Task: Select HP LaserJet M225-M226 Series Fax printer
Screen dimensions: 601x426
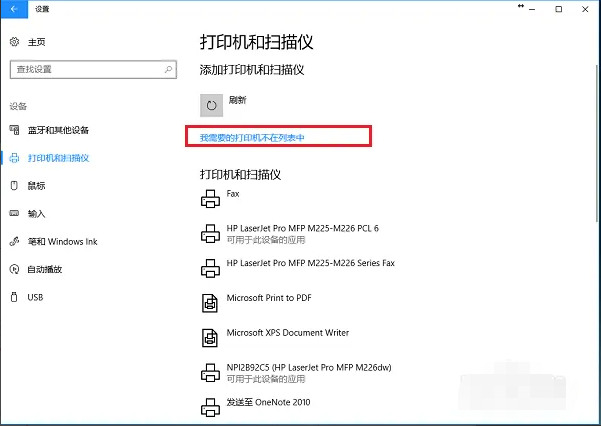Action: pyautogui.click(x=310, y=263)
